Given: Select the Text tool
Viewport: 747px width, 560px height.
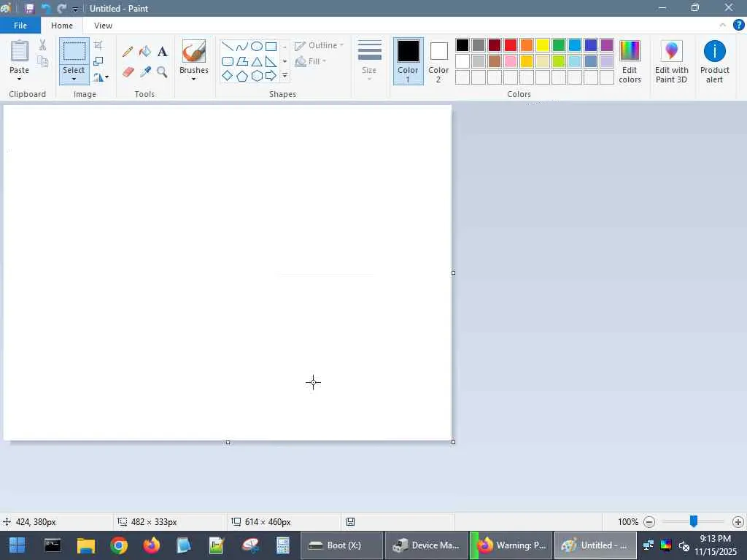Looking at the screenshot, I should click(x=163, y=52).
